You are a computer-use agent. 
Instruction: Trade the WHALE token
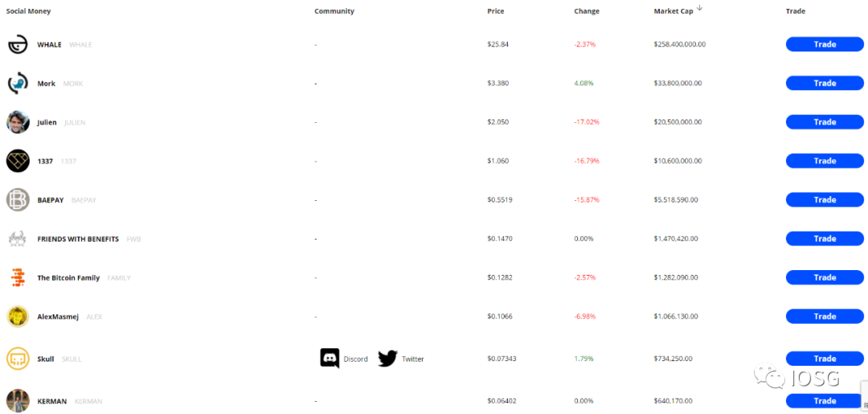click(825, 44)
